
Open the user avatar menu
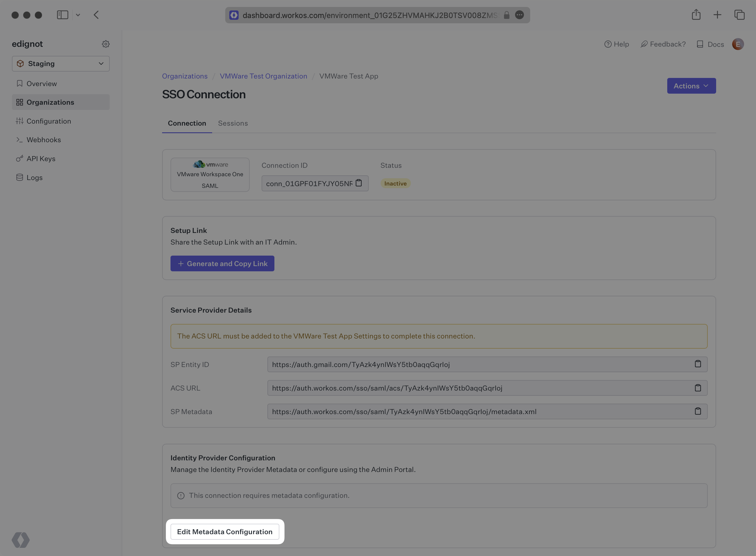(737, 44)
